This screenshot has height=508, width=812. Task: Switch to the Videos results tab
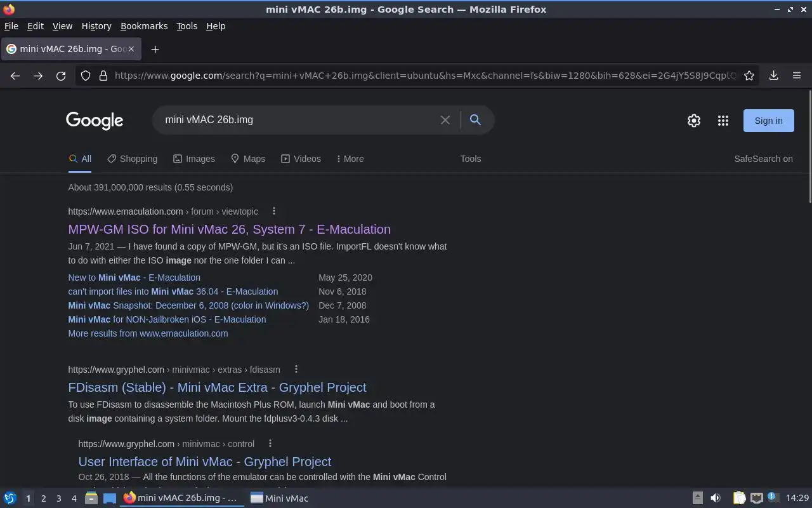point(301,159)
